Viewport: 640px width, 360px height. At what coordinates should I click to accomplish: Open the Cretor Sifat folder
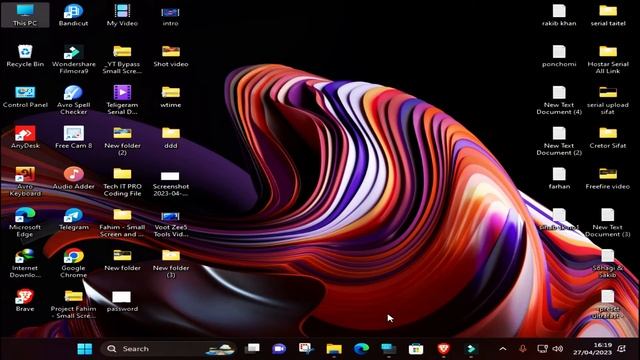point(608,138)
